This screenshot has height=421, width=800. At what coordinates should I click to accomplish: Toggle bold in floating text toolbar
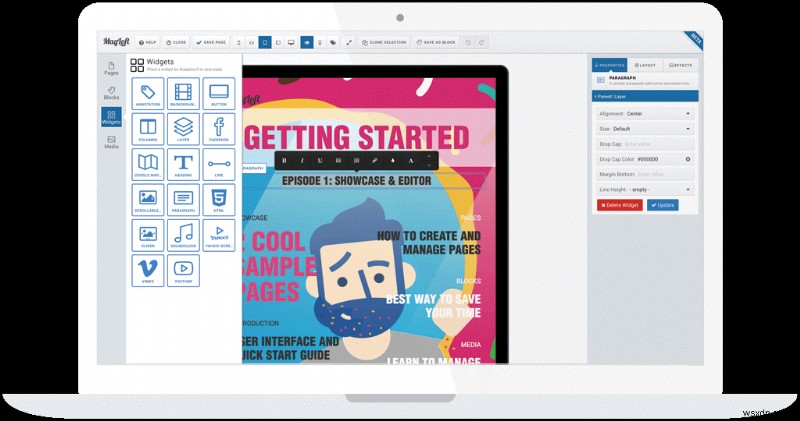click(x=284, y=161)
